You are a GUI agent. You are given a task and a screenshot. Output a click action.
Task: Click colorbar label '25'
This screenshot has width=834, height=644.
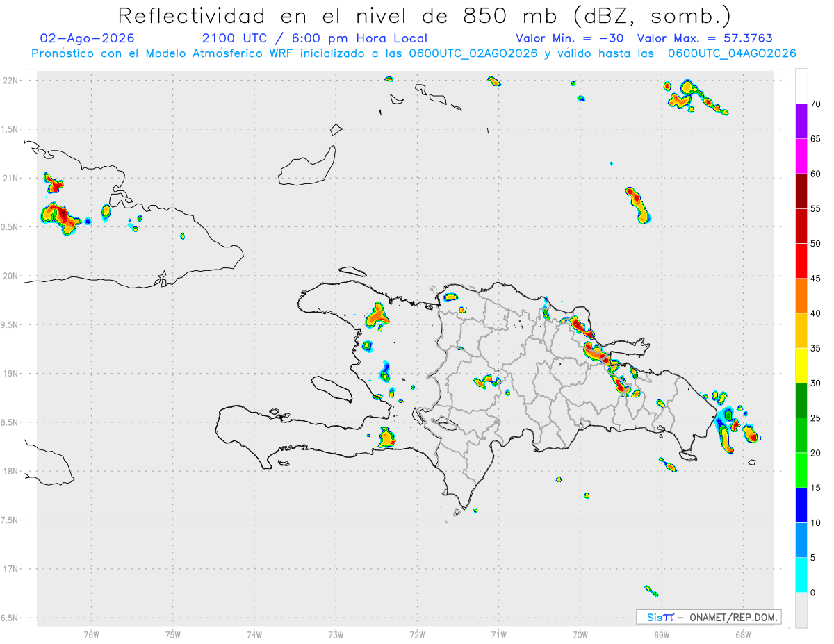click(x=816, y=418)
